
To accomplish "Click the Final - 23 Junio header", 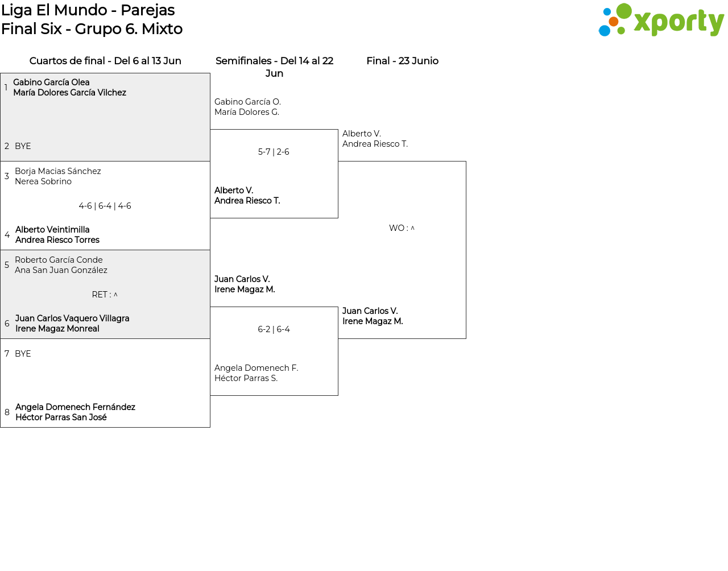I will click(402, 61).
